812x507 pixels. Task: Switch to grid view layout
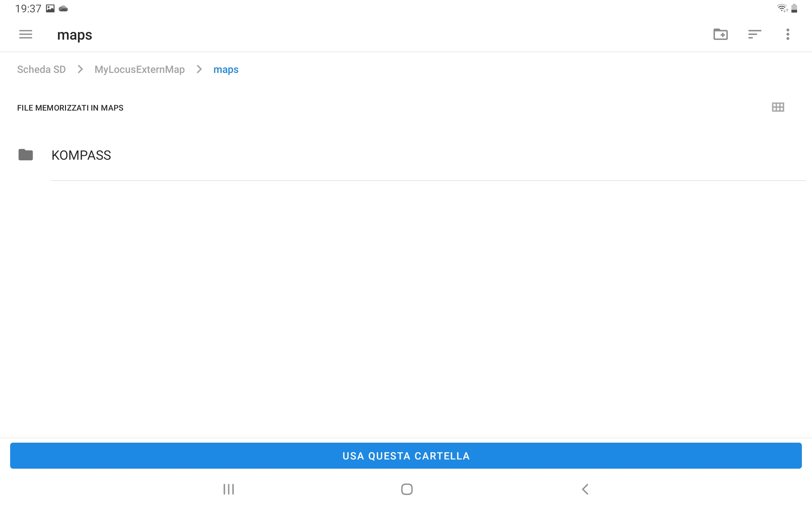pyautogui.click(x=778, y=107)
